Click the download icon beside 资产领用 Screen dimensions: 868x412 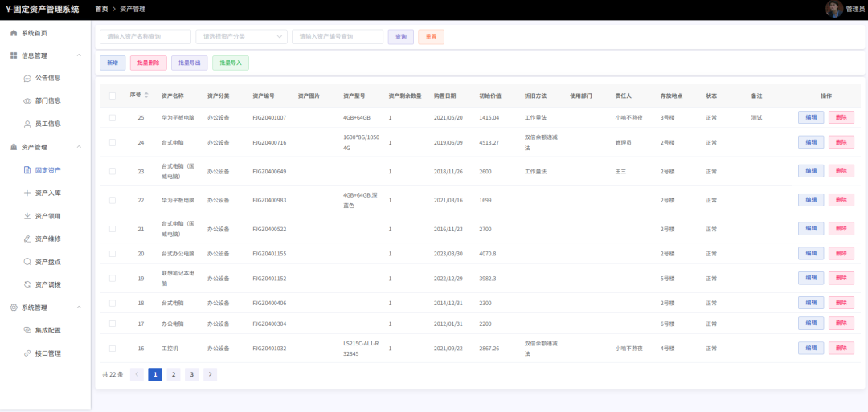click(27, 216)
